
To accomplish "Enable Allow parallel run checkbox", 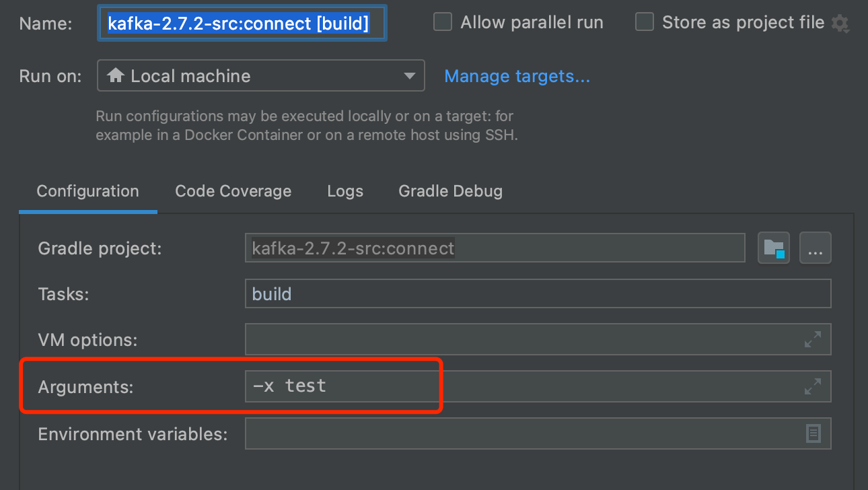I will [x=442, y=22].
